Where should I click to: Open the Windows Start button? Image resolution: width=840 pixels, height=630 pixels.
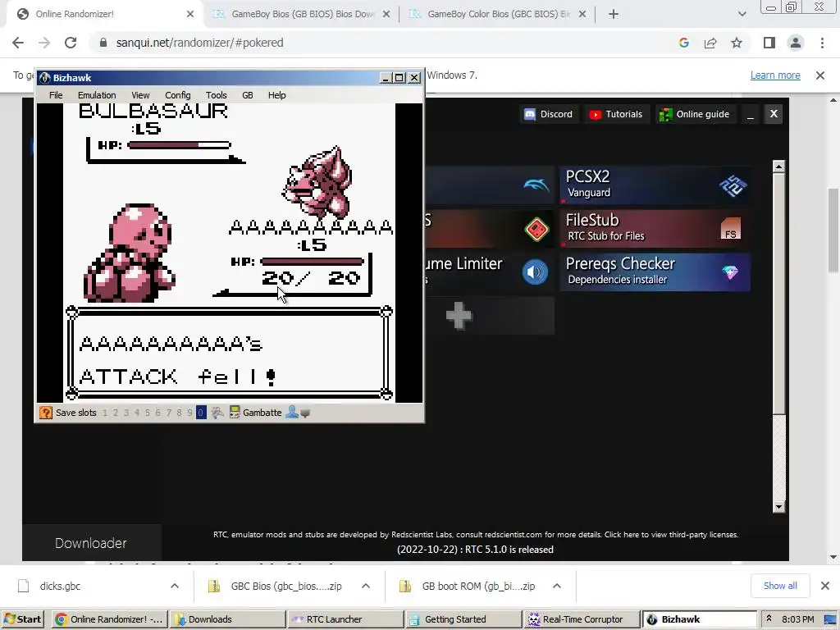22,619
